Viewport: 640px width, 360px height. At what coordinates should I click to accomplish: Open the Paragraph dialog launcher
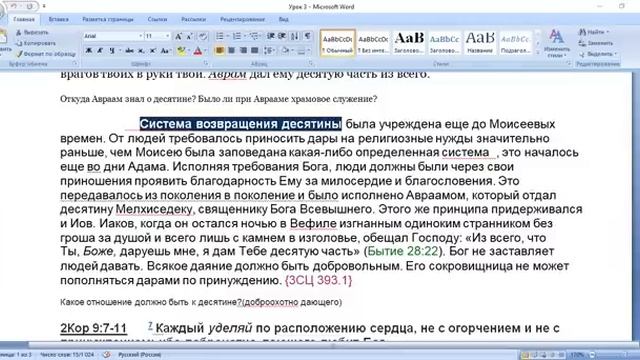point(311,64)
